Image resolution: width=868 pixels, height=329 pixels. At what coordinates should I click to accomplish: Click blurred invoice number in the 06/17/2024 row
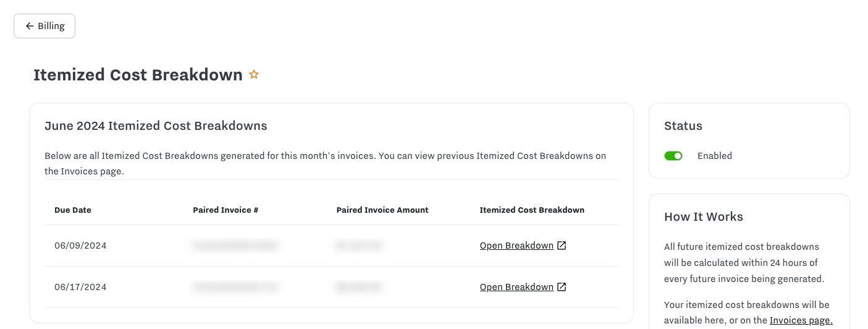[235, 287]
